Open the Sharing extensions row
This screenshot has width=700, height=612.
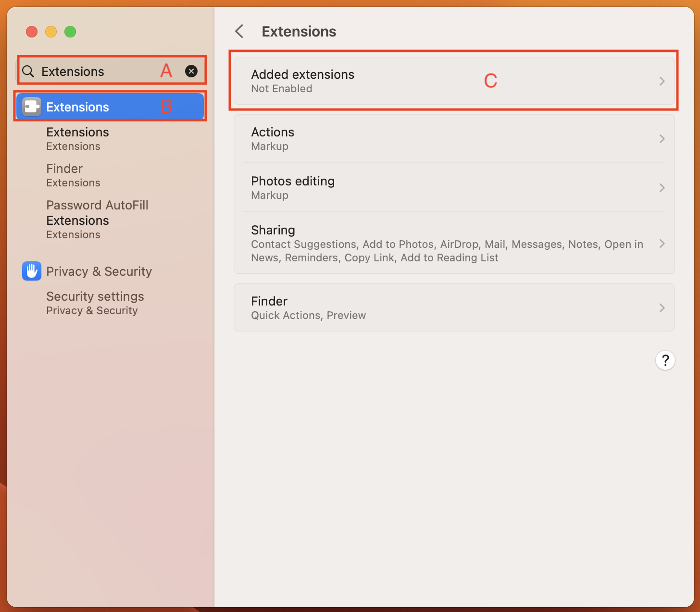pyautogui.click(x=454, y=244)
